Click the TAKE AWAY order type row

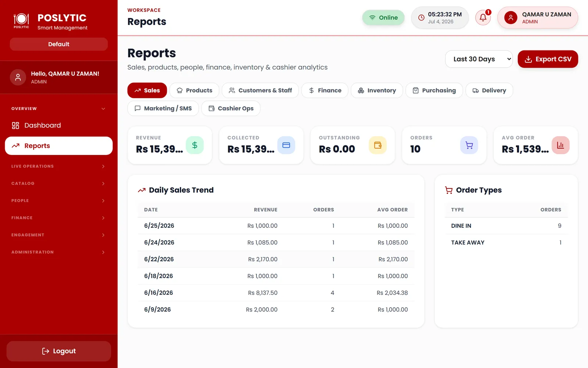pyautogui.click(x=506, y=243)
